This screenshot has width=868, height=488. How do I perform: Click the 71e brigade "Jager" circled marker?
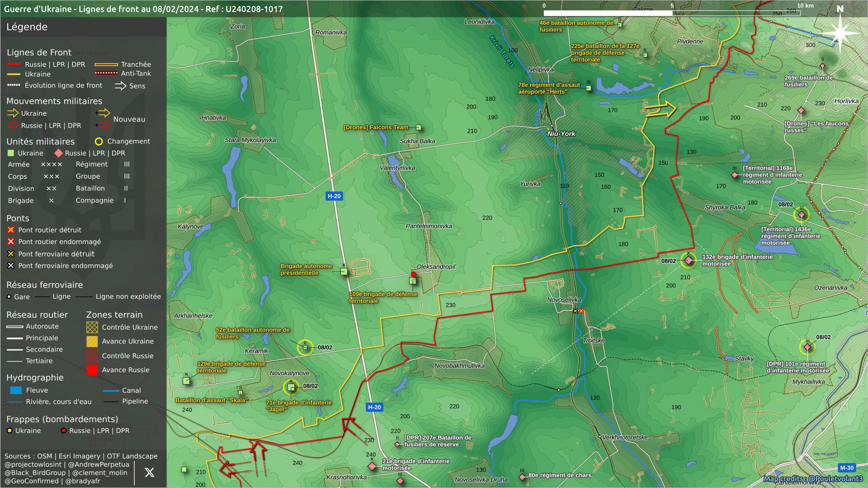(291, 387)
